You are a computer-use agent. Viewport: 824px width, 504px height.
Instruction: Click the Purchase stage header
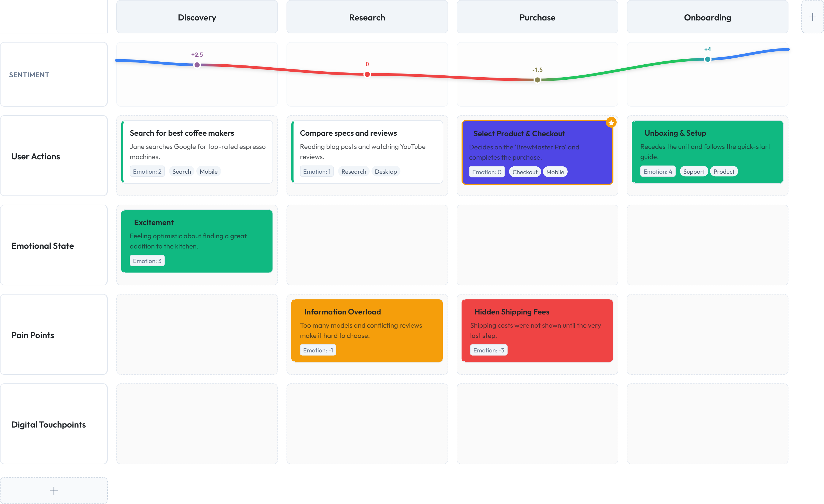coord(537,17)
